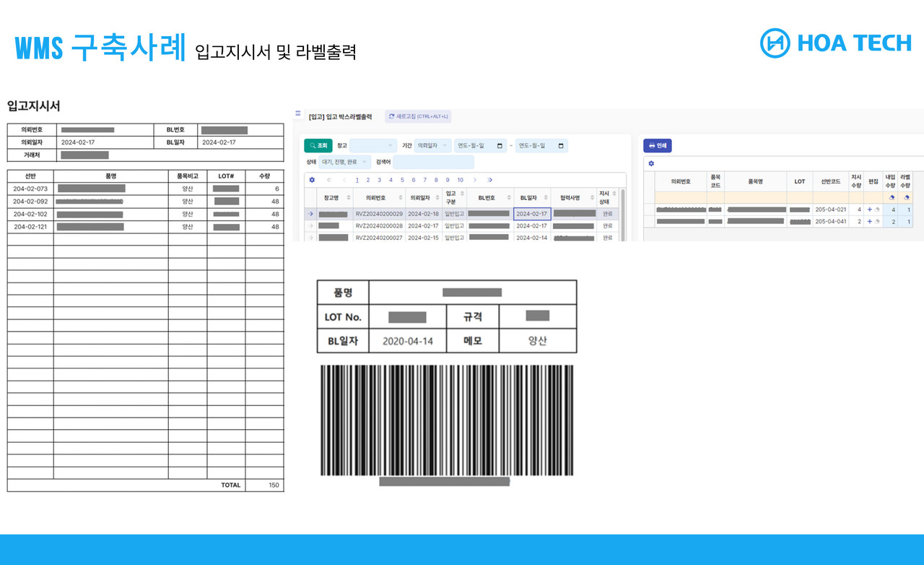Viewport: 924px width, 565px height.
Task: Open the 의회일자 period type dropdown
Action: [433, 145]
